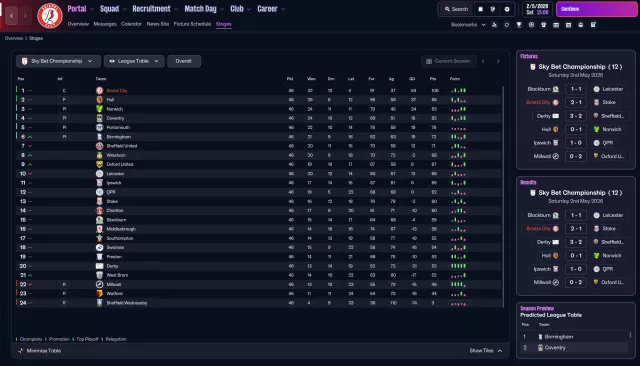Click the Coventry crest in league table
The image size is (640, 366).
click(x=99, y=118)
